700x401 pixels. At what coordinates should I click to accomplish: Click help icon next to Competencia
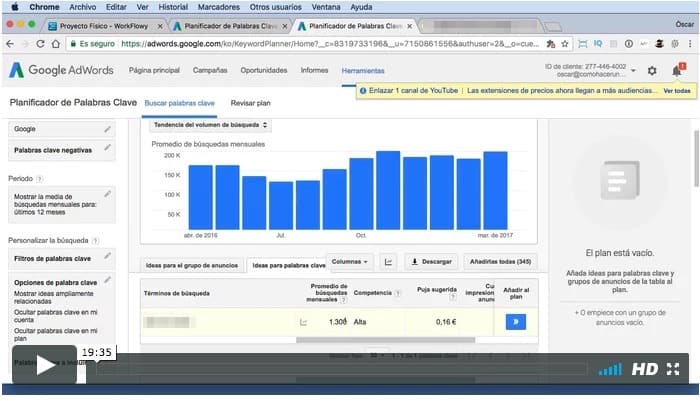point(398,294)
